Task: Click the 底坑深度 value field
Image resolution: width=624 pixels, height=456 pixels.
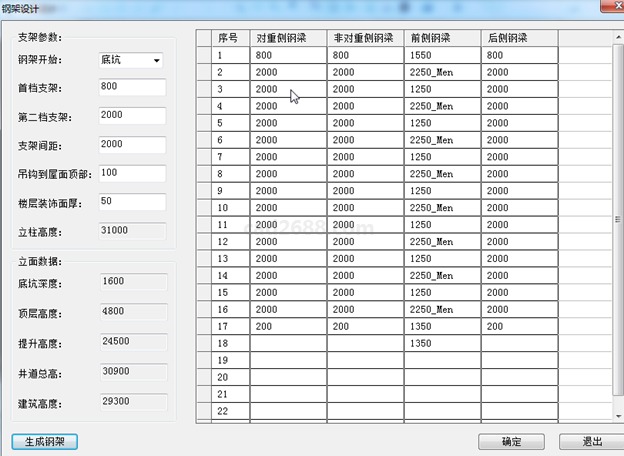Action: tap(132, 282)
